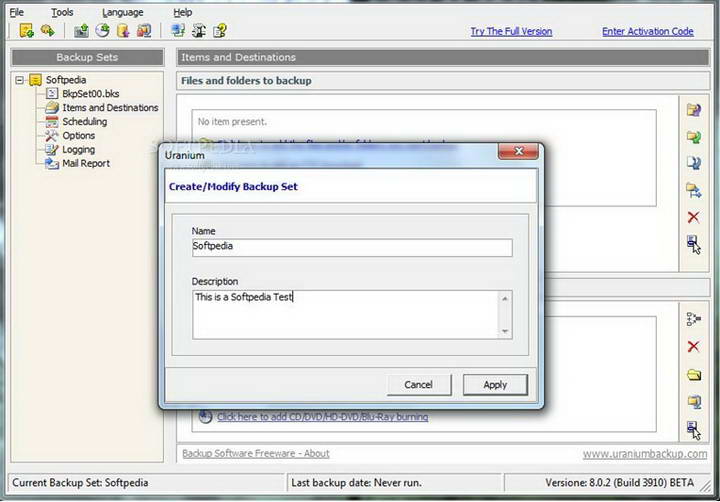Viewport: 720px width, 502px height.
Task: Click the 'No item present.' text
Action: 232,122
